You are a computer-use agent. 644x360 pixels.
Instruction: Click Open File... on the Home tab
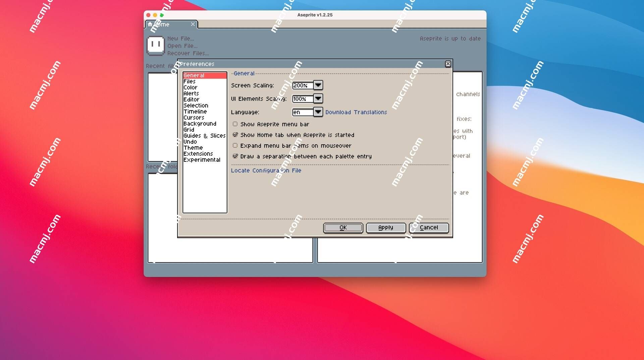pos(182,46)
